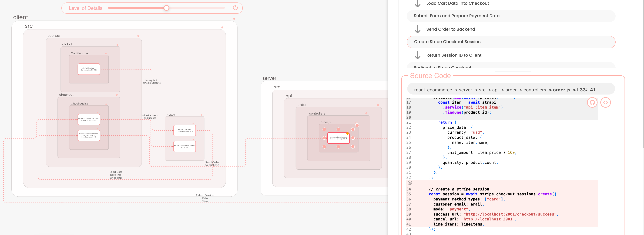Collapse the highlighted lines with X icon
The height and width of the screenshot is (235, 644).
pos(410,183)
